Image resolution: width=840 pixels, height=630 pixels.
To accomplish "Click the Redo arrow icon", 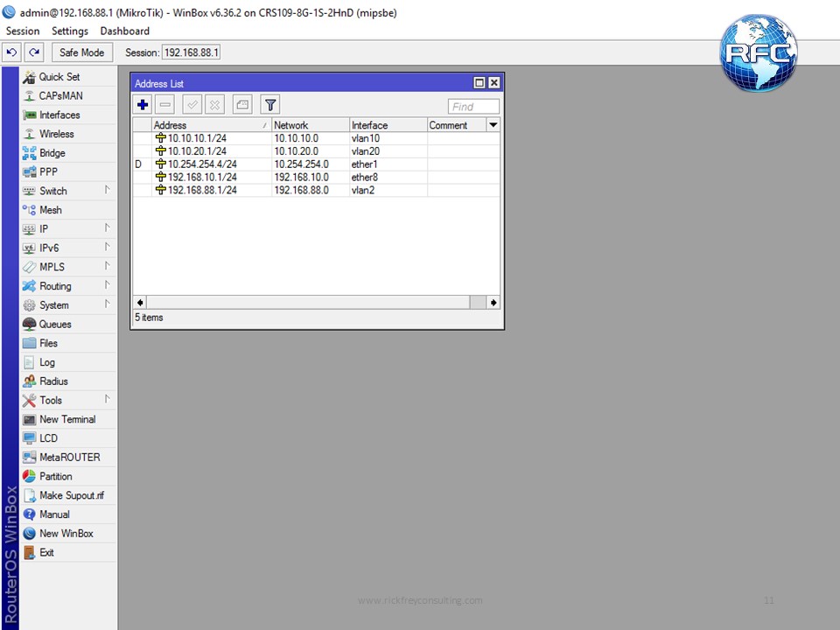I will [x=34, y=52].
